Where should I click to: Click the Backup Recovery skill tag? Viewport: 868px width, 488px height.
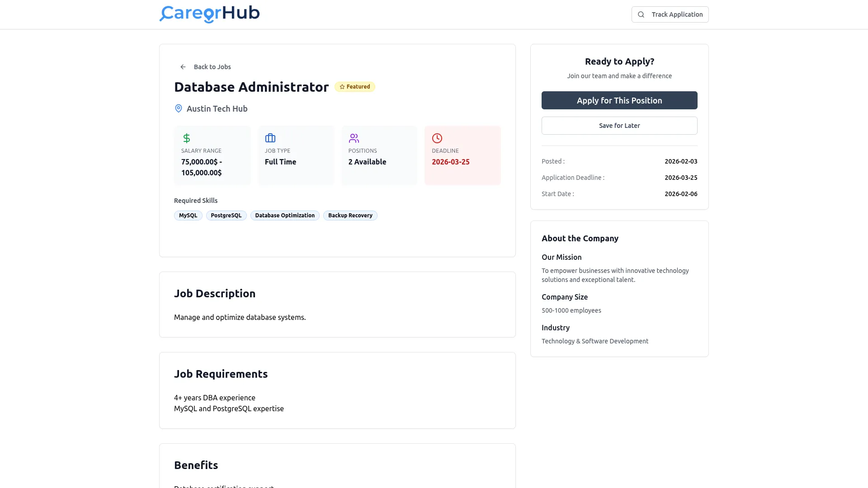350,216
